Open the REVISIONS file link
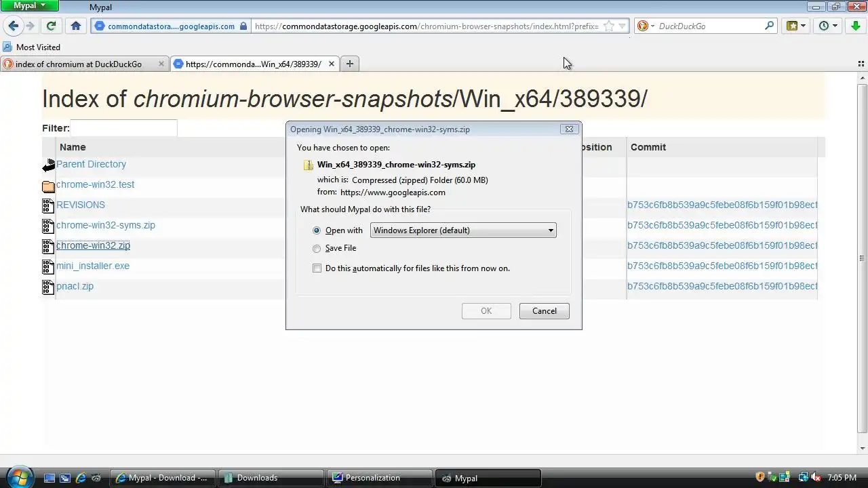 pos(81,205)
